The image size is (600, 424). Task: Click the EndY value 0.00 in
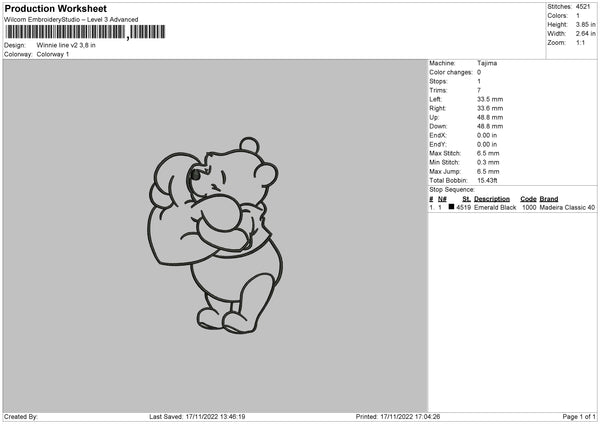coord(487,145)
